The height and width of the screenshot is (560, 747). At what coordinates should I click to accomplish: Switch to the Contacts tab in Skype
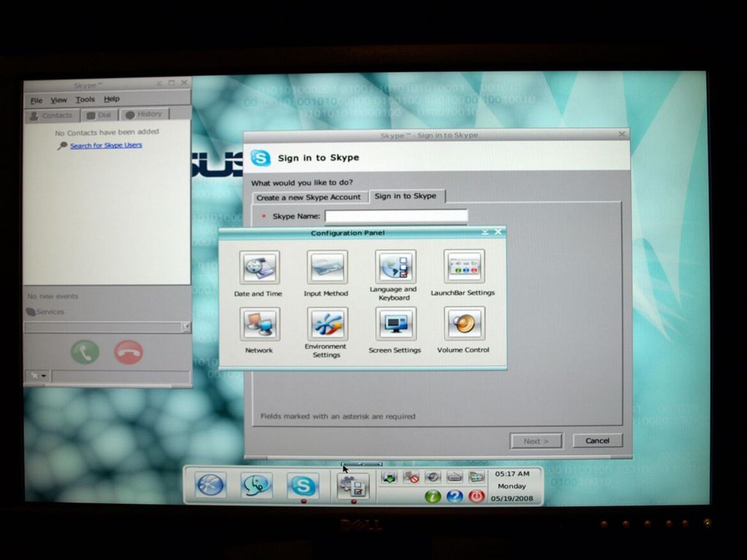pyautogui.click(x=52, y=115)
